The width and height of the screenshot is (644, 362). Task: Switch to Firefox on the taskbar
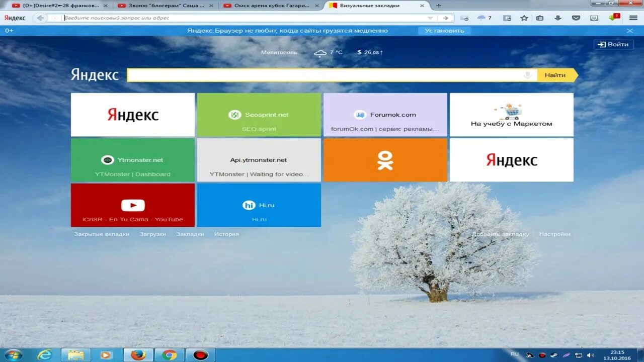[138, 355]
